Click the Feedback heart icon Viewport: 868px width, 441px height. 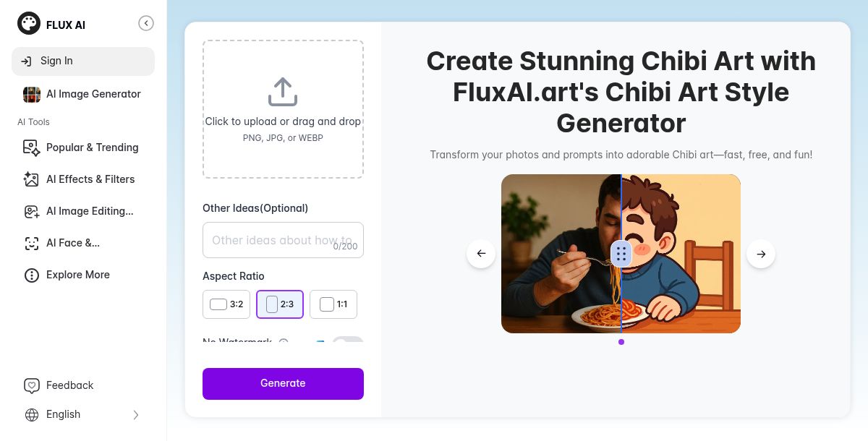tap(31, 385)
